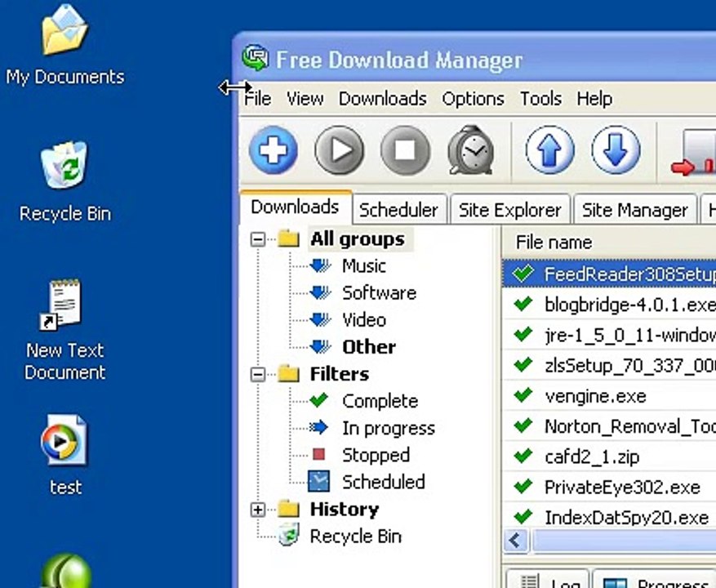Click the All groups folder icon

[288, 238]
